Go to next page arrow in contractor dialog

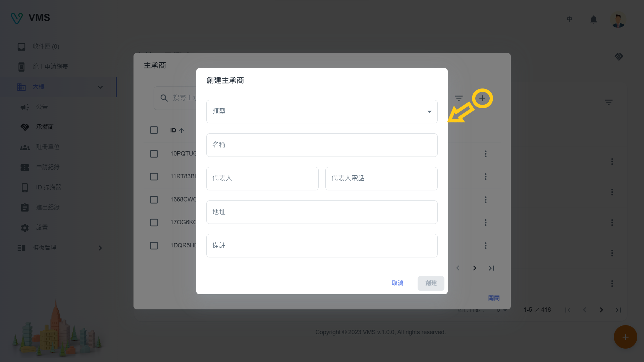(x=474, y=268)
